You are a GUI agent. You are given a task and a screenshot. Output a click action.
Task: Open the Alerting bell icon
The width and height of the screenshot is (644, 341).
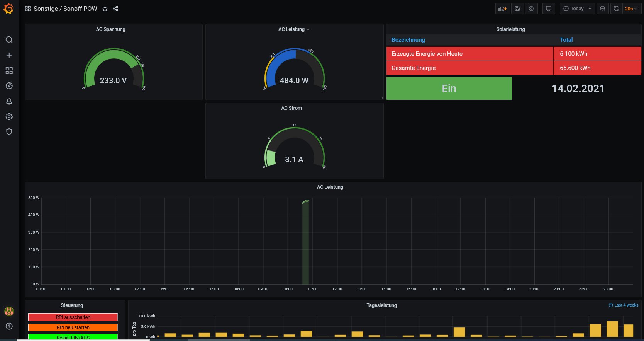[9, 101]
